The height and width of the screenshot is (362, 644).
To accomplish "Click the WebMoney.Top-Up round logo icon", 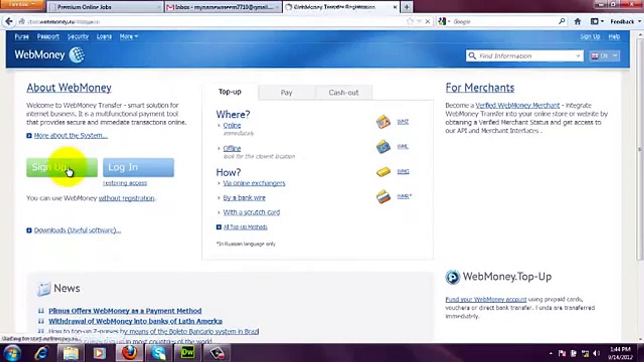I will click(x=453, y=277).
